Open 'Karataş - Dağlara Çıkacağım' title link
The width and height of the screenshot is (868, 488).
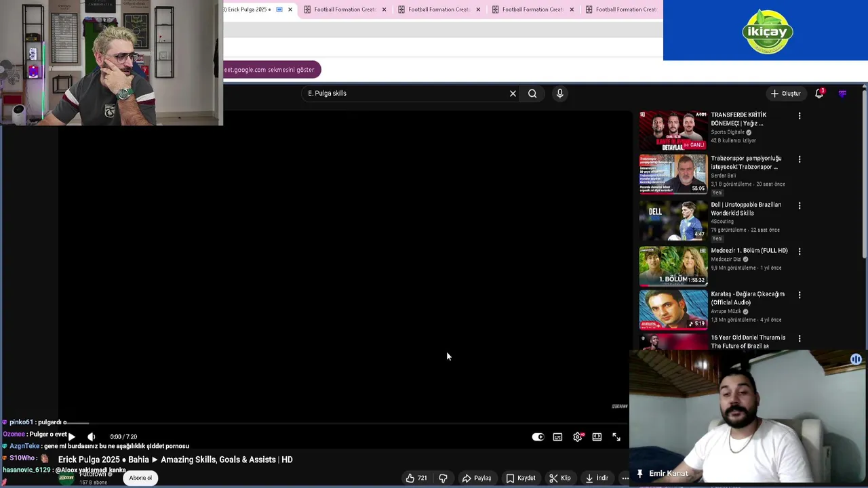(x=747, y=298)
